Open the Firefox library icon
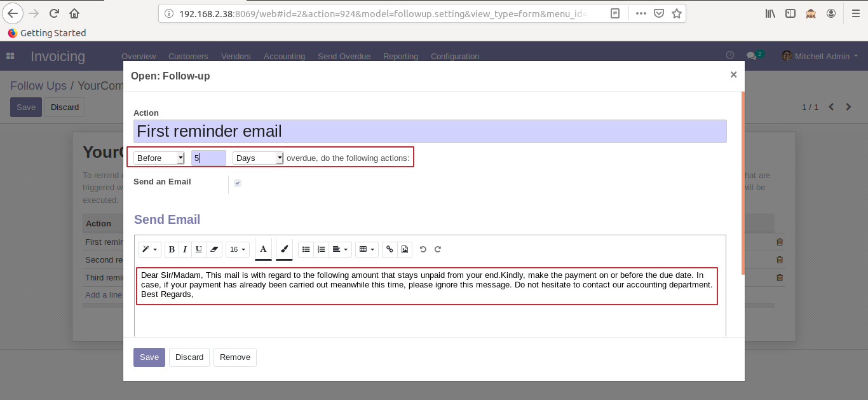The height and width of the screenshot is (400, 868). [770, 13]
